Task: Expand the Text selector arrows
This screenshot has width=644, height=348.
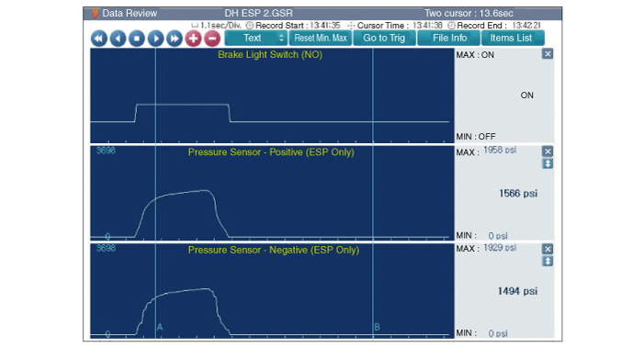Action: click(x=281, y=39)
